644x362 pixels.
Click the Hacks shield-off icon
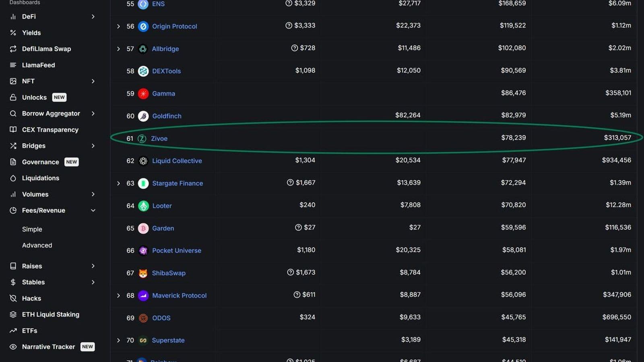(x=13, y=298)
